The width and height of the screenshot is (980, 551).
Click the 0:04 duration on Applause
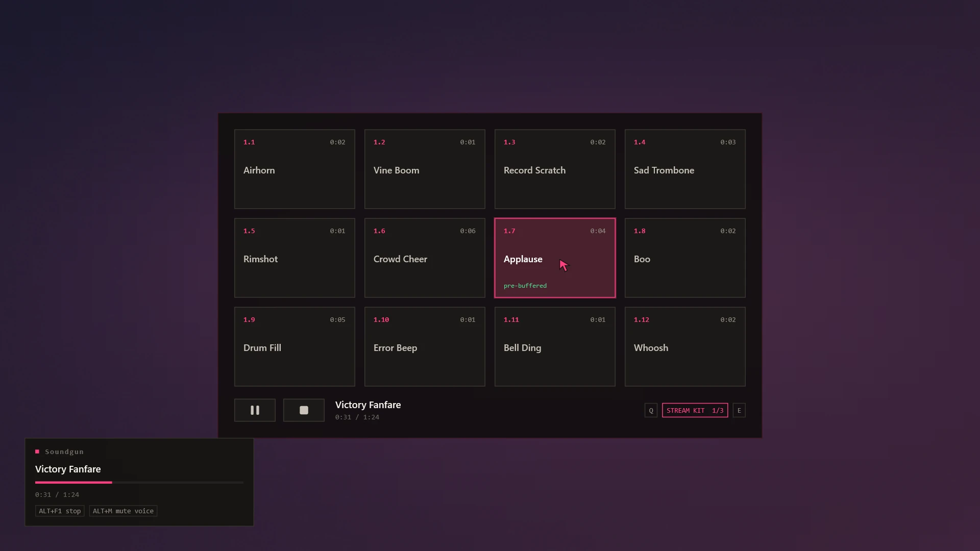pyautogui.click(x=598, y=231)
